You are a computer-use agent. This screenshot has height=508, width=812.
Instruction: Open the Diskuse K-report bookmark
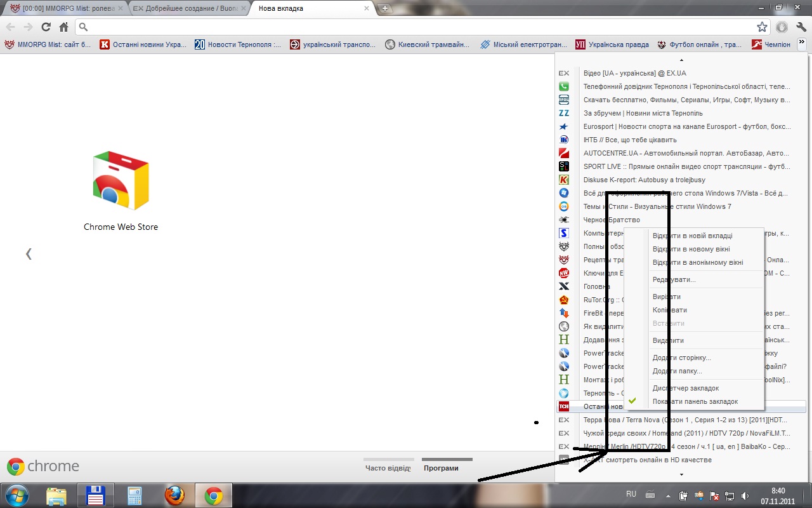point(681,180)
